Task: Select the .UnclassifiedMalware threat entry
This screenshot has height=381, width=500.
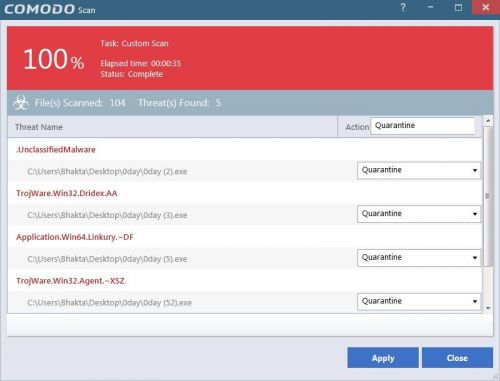Action: 56,150
